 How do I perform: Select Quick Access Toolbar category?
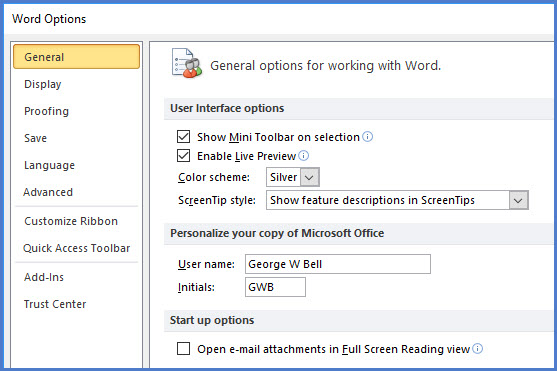[76, 248]
